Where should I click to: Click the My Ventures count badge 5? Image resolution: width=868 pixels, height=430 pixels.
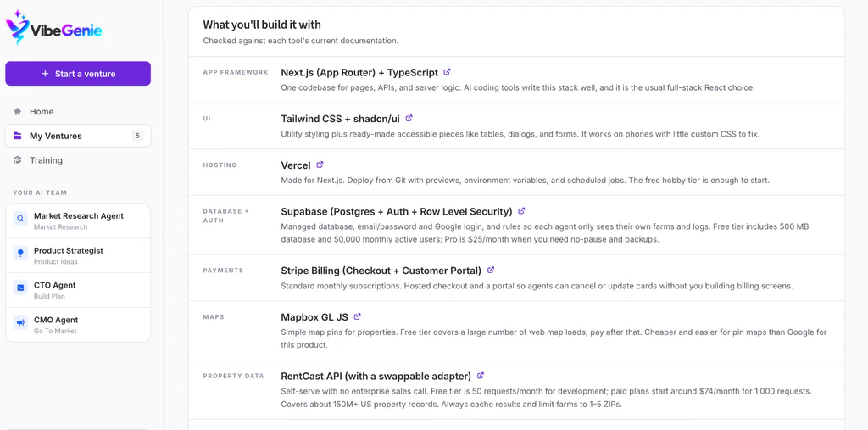tap(137, 136)
